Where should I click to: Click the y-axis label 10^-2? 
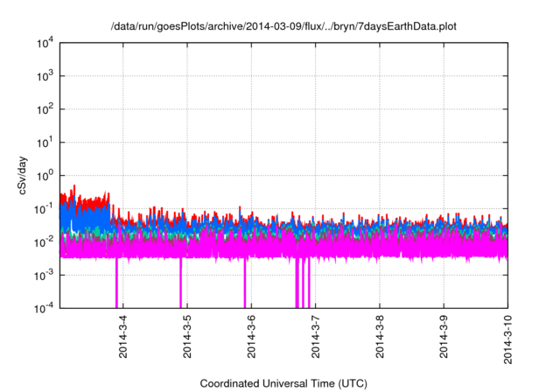tap(44, 242)
